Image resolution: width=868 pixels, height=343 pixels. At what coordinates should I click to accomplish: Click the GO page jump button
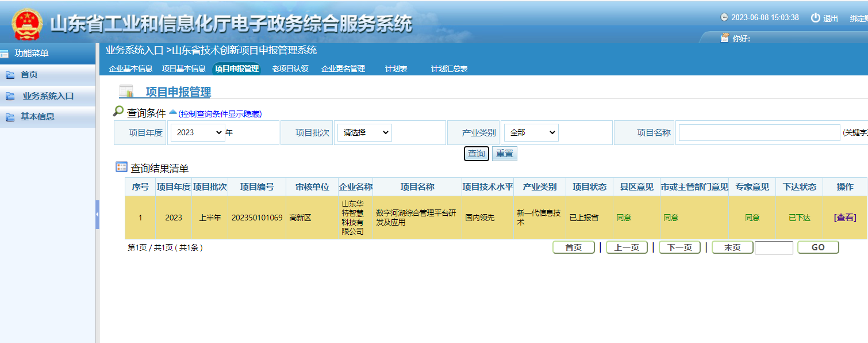click(817, 247)
